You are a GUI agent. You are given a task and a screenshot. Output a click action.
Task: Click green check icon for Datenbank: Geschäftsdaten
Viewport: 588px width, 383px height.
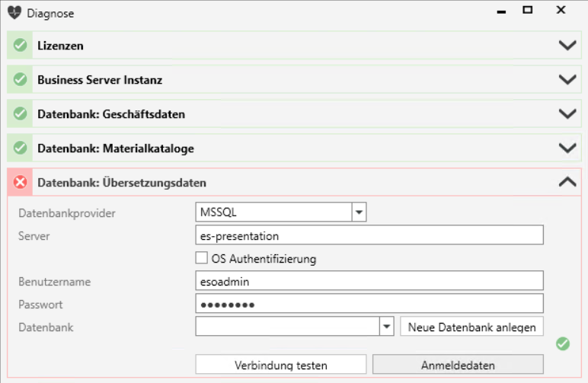(20, 113)
